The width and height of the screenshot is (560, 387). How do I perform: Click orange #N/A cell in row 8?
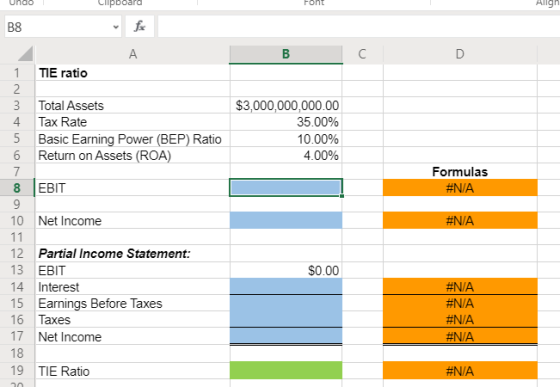click(460, 188)
